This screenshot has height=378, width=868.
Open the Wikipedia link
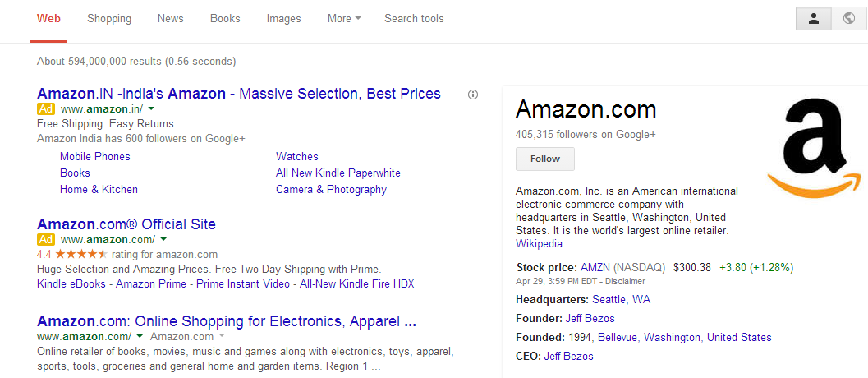540,243
